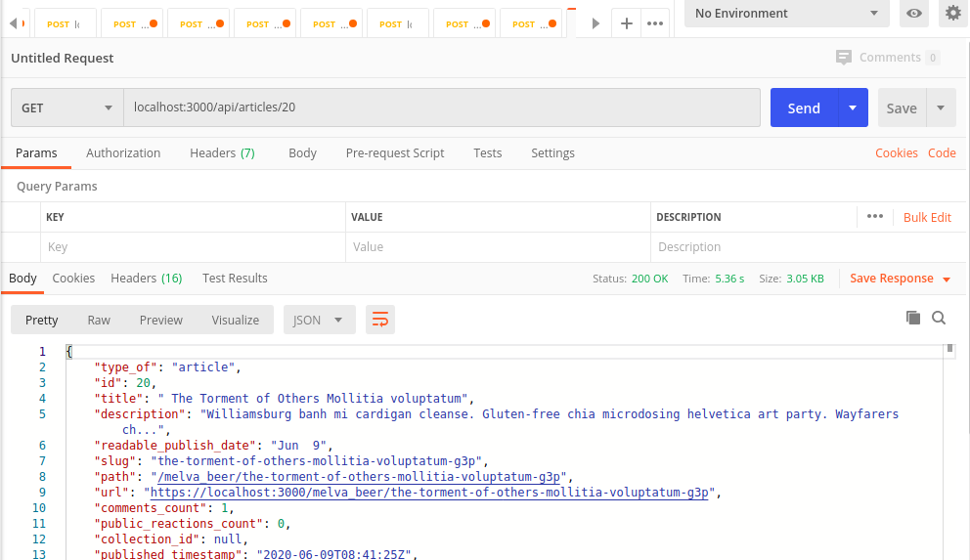Click the Size 3.05 KB value
The image size is (970, 560).
(805, 279)
